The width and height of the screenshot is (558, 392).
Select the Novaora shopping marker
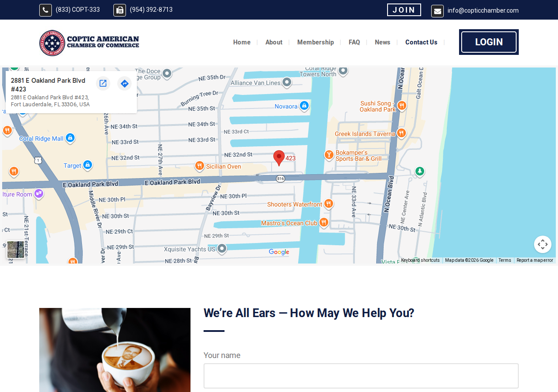304,105
